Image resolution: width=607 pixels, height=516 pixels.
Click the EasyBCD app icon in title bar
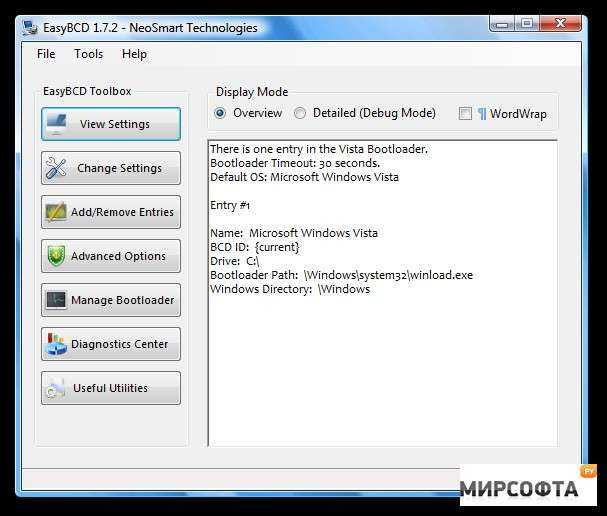(x=30, y=28)
